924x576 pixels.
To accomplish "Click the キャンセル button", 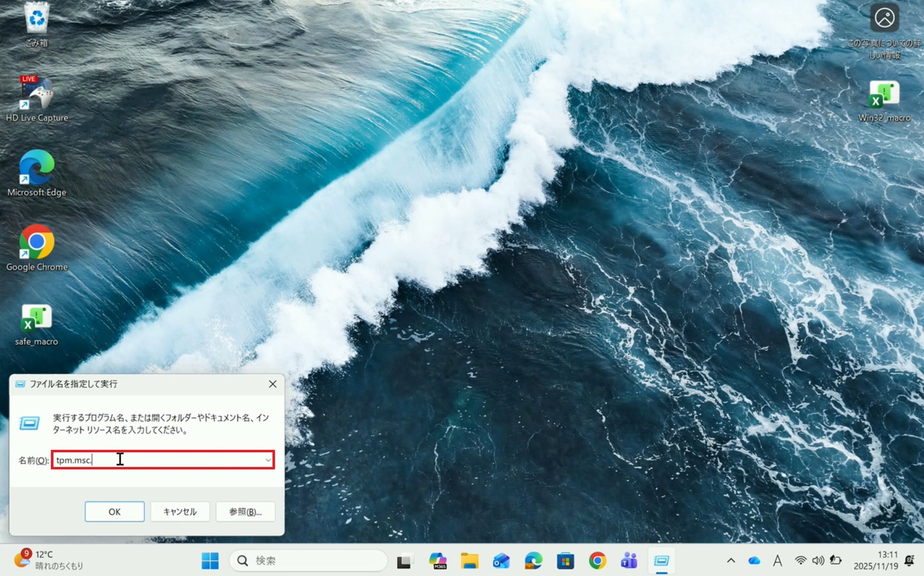I will (x=180, y=511).
